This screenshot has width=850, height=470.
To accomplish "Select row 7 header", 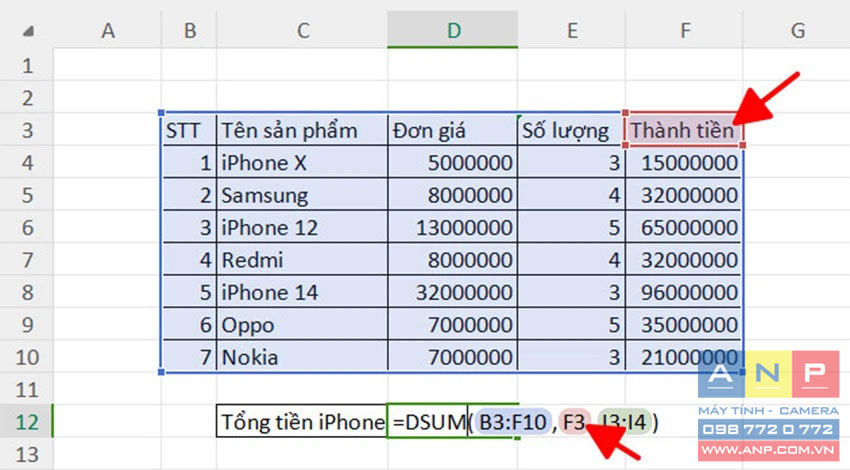I will click(x=27, y=260).
